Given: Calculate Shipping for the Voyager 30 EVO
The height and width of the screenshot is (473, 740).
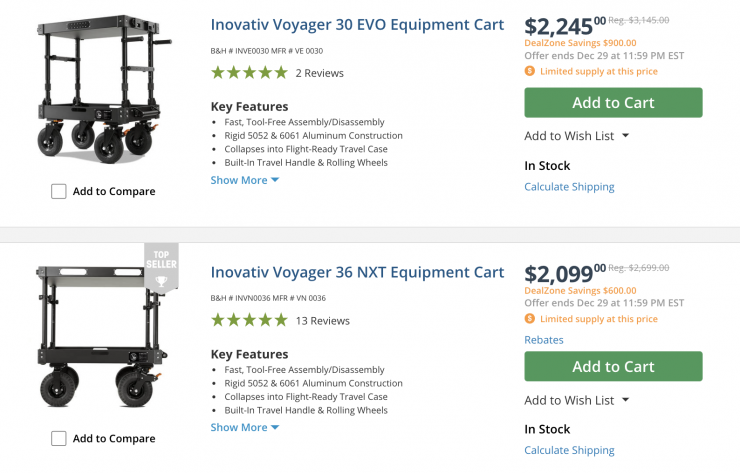Looking at the screenshot, I should click(x=569, y=187).
